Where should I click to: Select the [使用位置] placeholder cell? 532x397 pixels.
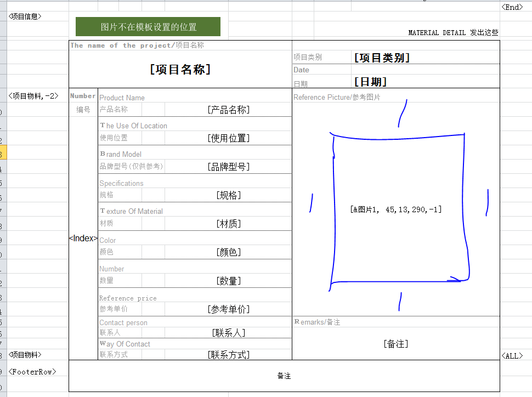click(228, 138)
